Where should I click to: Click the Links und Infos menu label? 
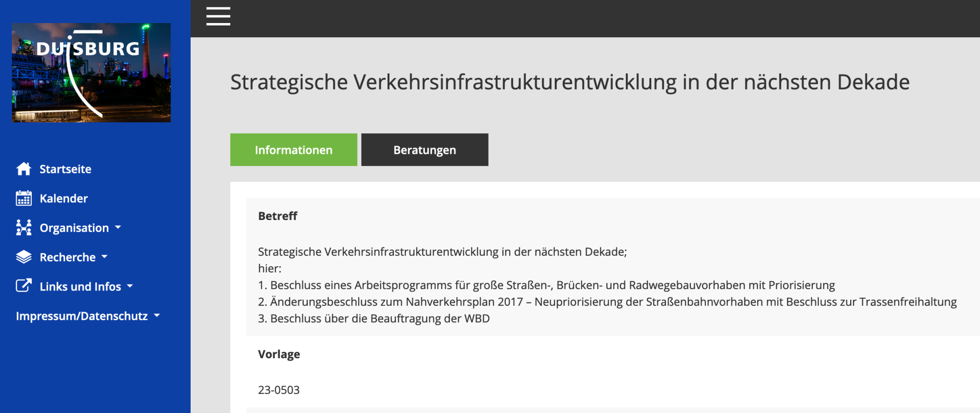(x=80, y=287)
